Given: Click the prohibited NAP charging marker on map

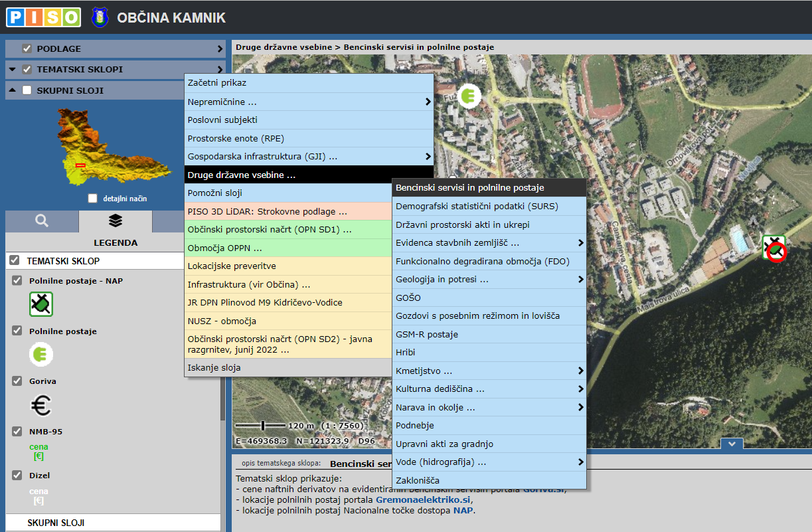Looking at the screenshot, I should pos(774,248).
